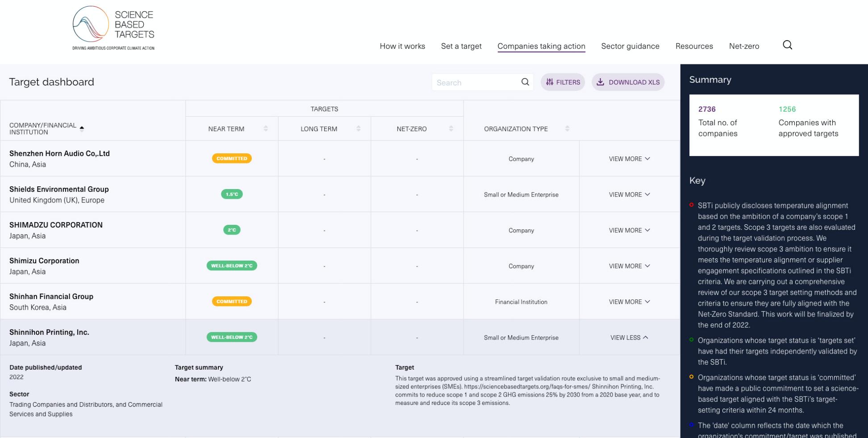Open Resources menu
This screenshot has width=868, height=438.
tap(694, 46)
